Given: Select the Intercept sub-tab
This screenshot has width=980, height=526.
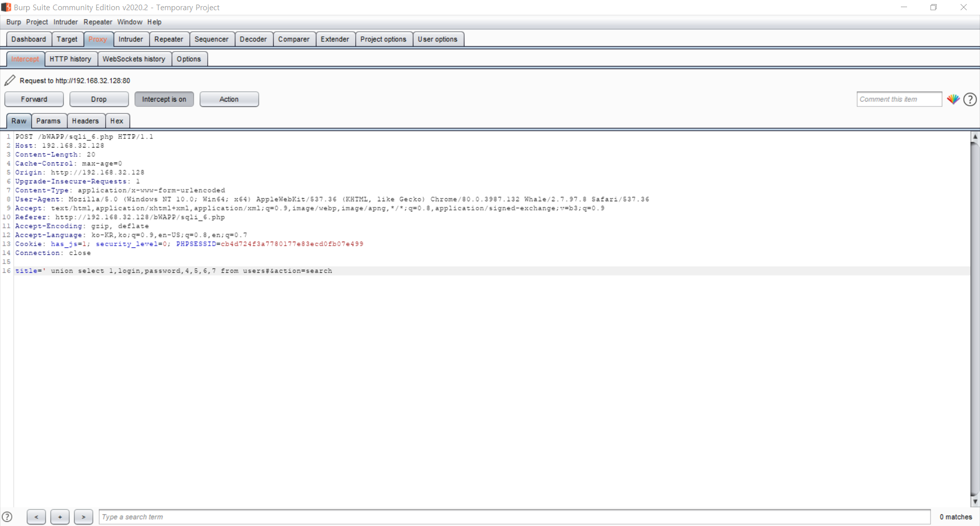Looking at the screenshot, I should pos(25,59).
